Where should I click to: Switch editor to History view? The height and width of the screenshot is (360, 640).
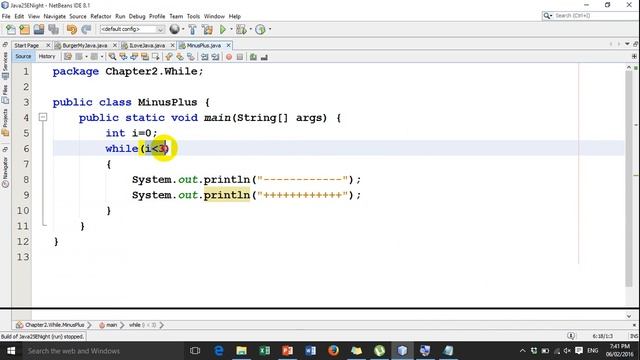(x=47, y=57)
